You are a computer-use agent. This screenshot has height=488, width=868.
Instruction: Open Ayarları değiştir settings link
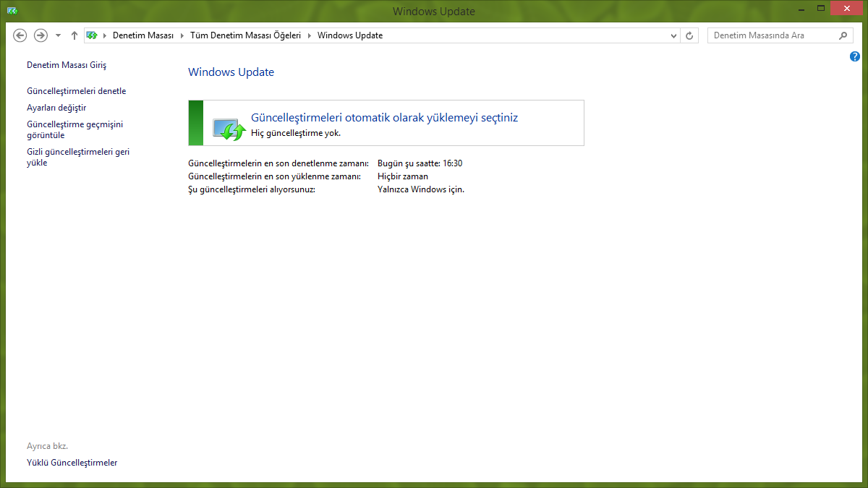(56, 108)
